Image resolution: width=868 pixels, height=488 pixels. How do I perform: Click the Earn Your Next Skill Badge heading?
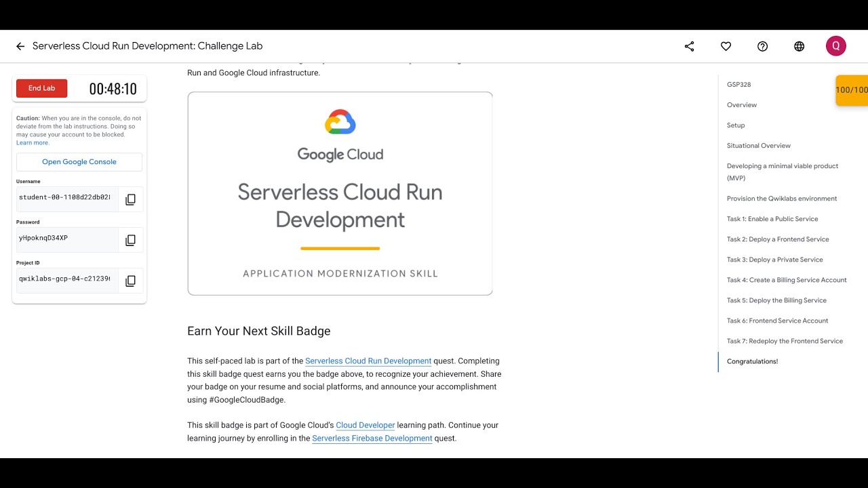pos(259,331)
